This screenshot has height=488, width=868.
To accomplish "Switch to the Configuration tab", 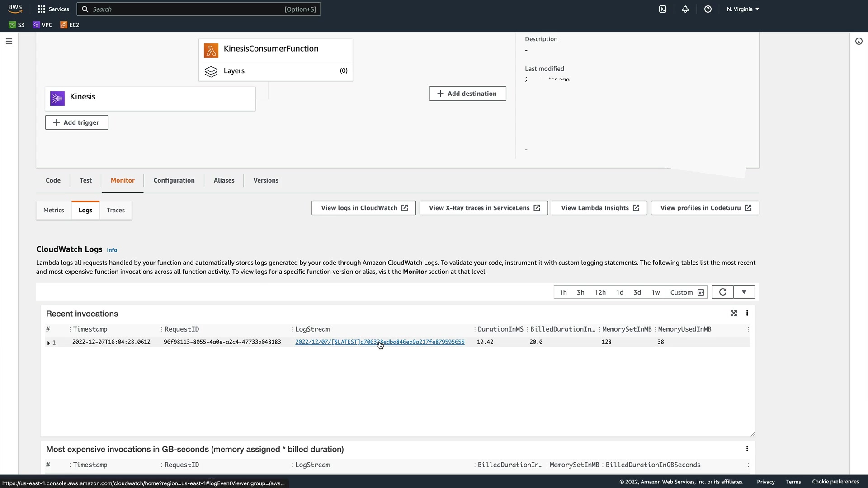I will tap(174, 180).
